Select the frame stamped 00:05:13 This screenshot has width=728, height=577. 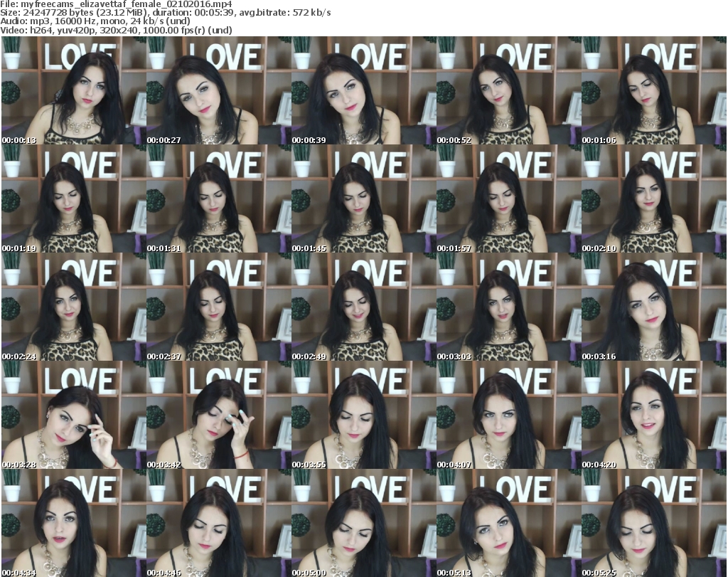509,523
